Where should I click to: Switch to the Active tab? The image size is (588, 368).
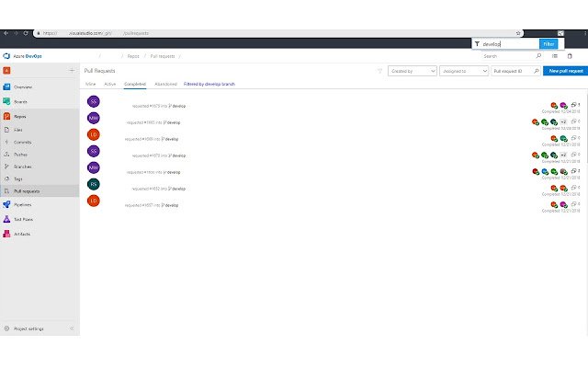coord(110,84)
